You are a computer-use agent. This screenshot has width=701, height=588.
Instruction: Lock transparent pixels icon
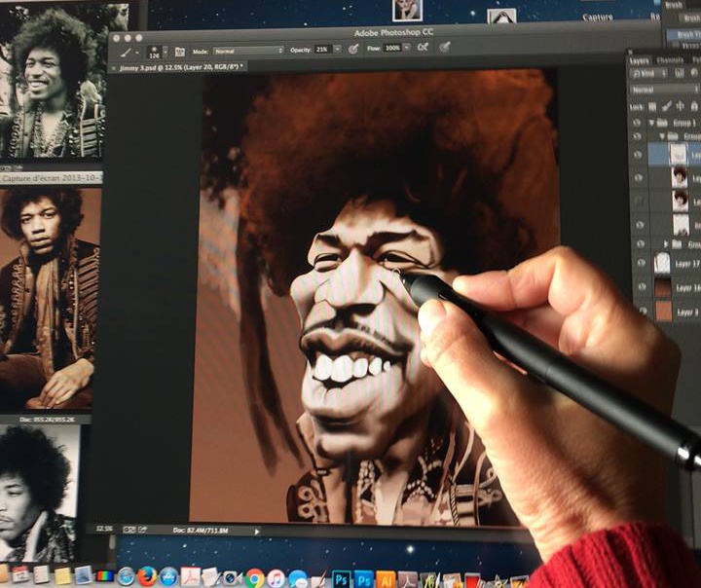[x=652, y=107]
